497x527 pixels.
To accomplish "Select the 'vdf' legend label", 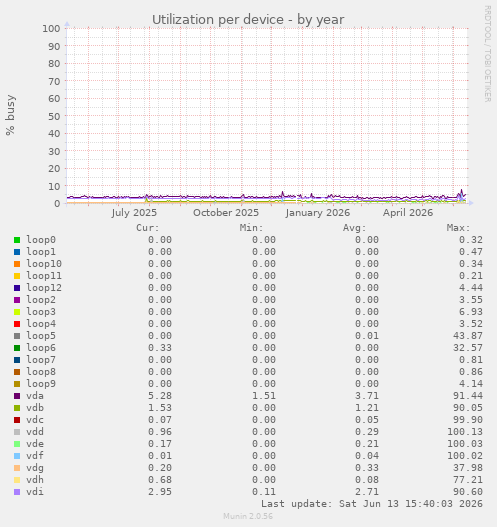I will pyautogui.click(x=35, y=456).
